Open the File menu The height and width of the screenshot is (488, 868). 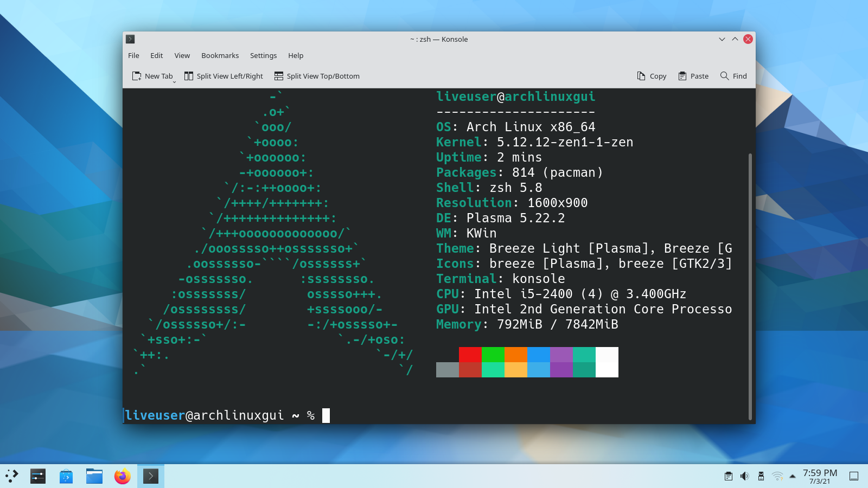[x=133, y=55]
